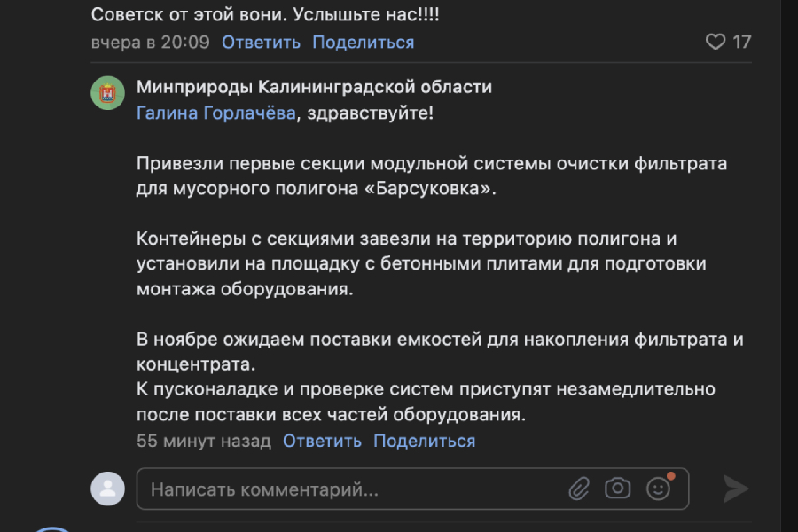Add a photo with the camera icon

point(618,489)
